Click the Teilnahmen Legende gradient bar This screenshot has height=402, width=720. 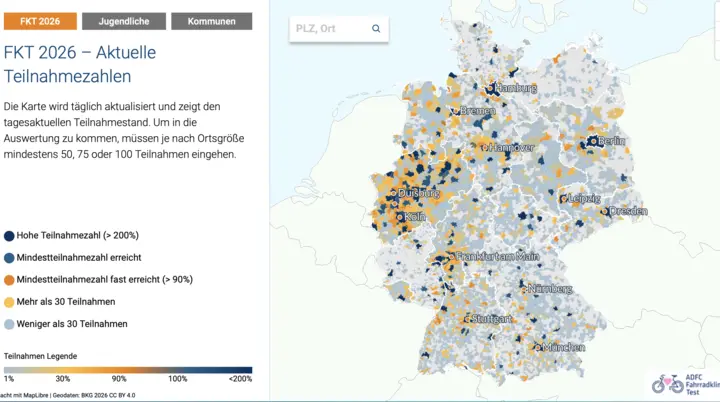click(x=128, y=370)
